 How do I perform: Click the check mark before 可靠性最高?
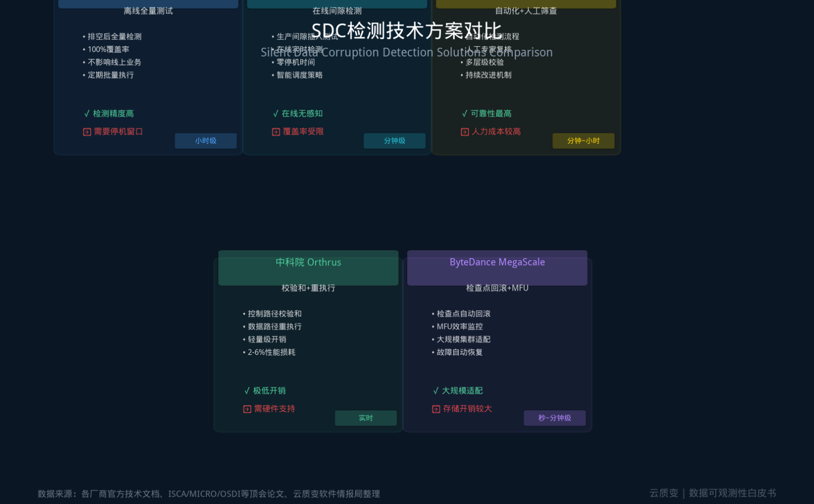point(465,114)
